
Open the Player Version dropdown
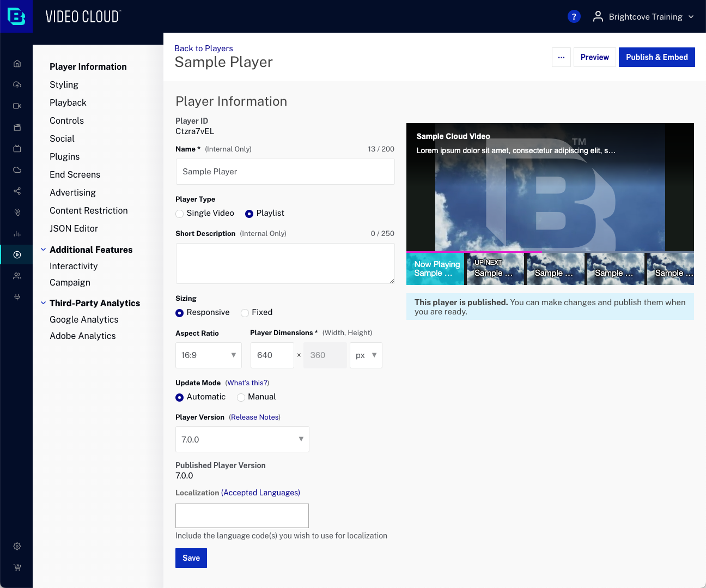[x=242, y=439]
